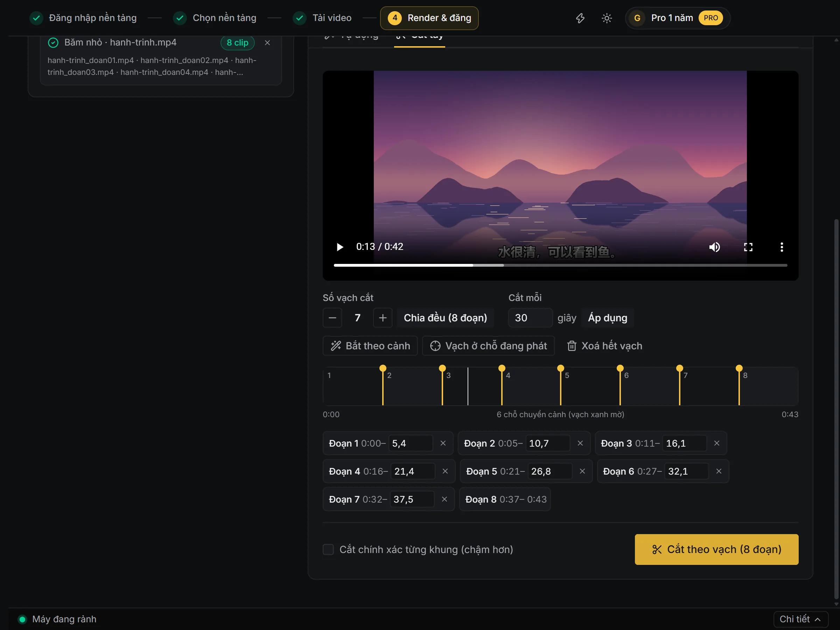Delete Đoạn 3 with its X icon

coord(716,443)
